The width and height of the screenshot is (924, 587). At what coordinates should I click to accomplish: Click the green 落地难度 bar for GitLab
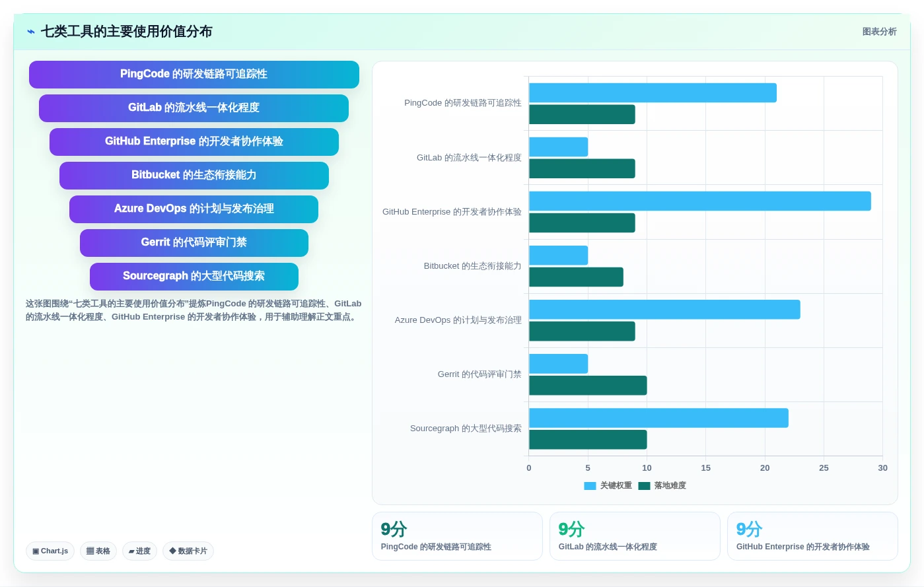[x=582, y=168]
